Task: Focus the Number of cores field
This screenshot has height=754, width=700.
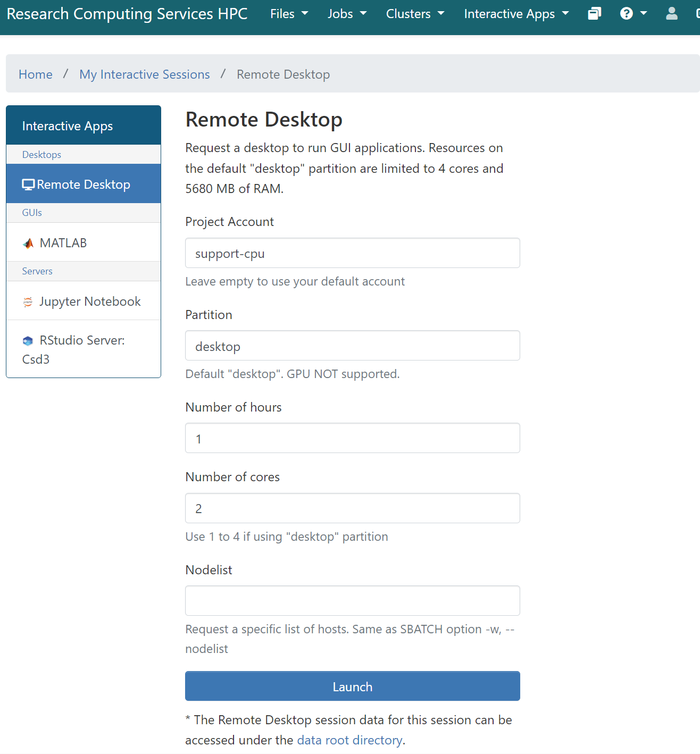Action: click(x=352, y=508)
